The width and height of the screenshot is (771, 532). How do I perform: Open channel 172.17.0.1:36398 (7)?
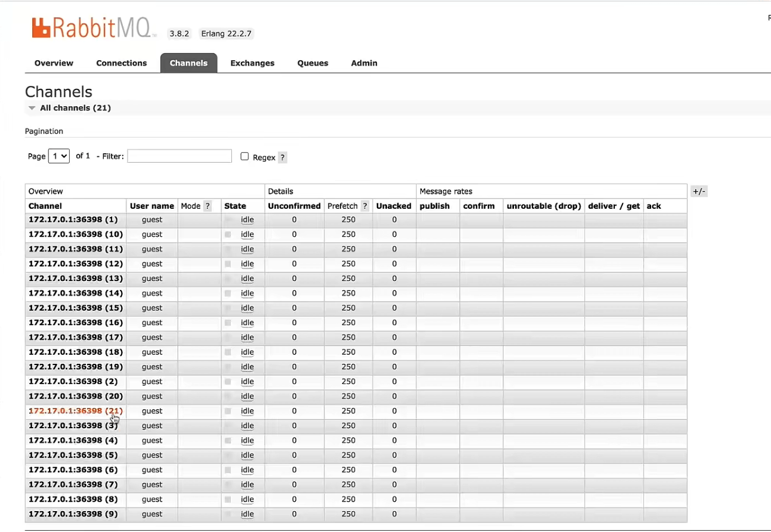(x=73, y=484)
